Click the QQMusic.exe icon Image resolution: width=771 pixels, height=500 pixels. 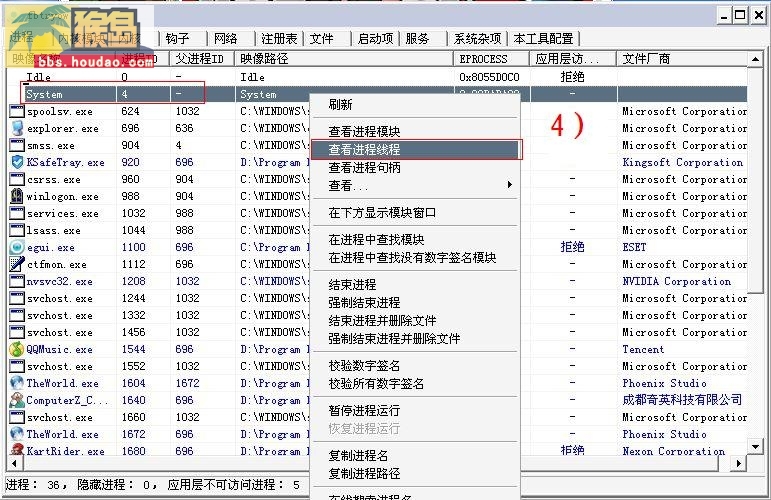click(17, 349)
